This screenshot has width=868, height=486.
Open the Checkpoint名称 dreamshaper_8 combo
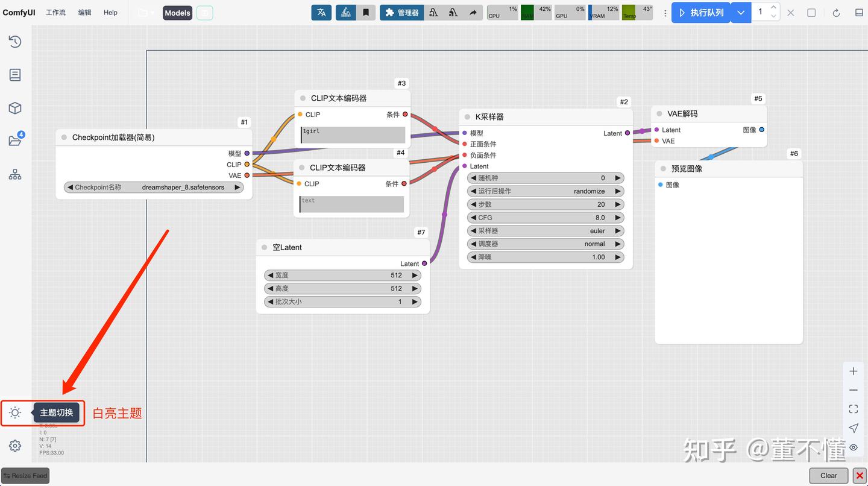[154, 188]
